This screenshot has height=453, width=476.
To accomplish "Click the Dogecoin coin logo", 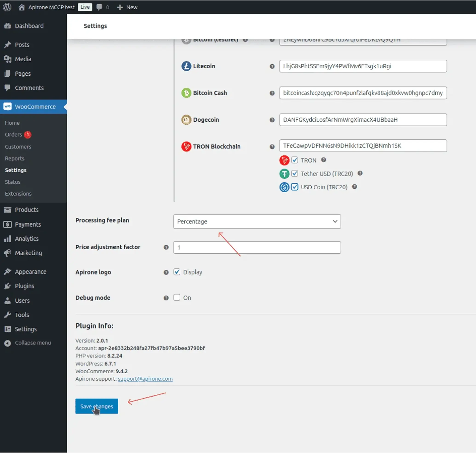I will [186, 120].
